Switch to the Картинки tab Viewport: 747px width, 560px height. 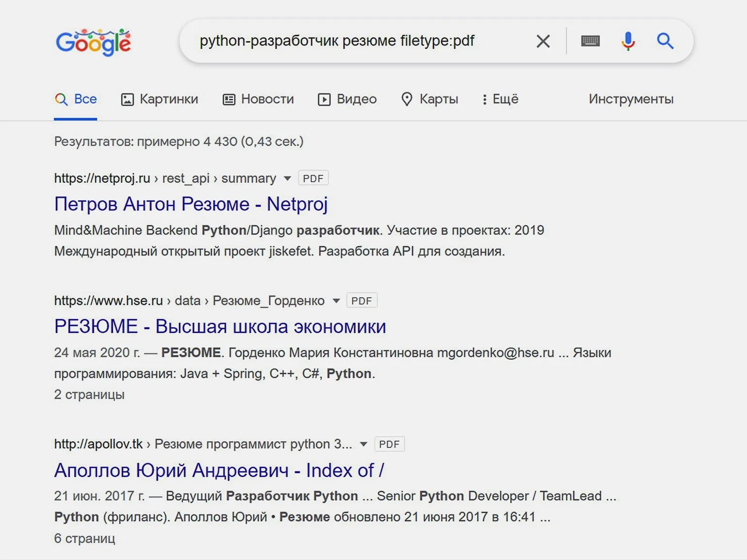pos(160,99)
